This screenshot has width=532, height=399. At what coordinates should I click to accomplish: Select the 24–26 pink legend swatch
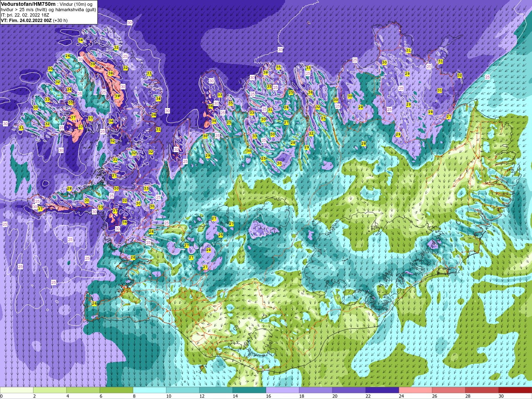(416, 390)
